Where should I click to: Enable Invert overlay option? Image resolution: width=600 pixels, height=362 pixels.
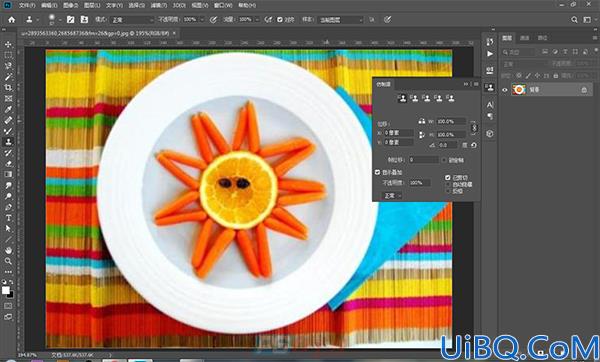tap(448, 191)
